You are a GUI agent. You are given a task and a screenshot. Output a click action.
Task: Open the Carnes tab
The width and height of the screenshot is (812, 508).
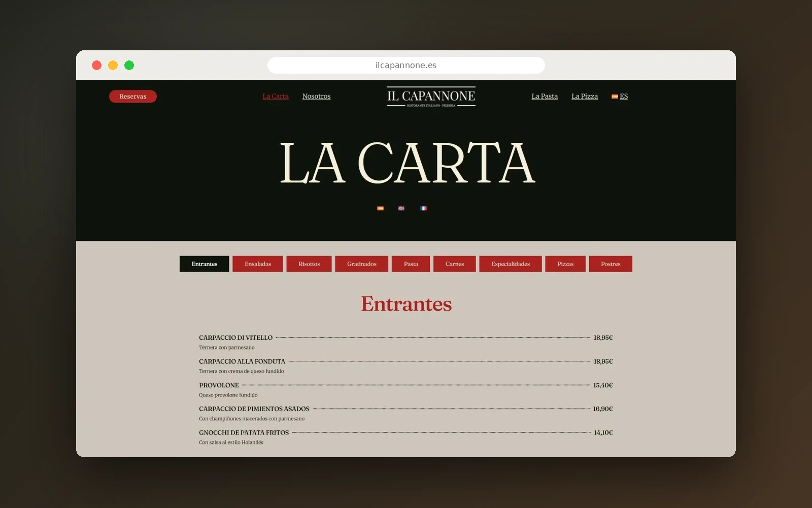455,264
